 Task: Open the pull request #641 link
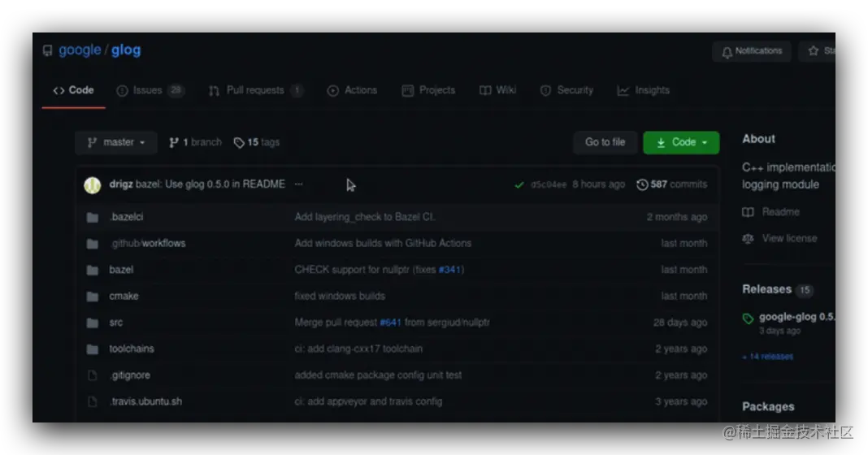(x=390, y=323)
